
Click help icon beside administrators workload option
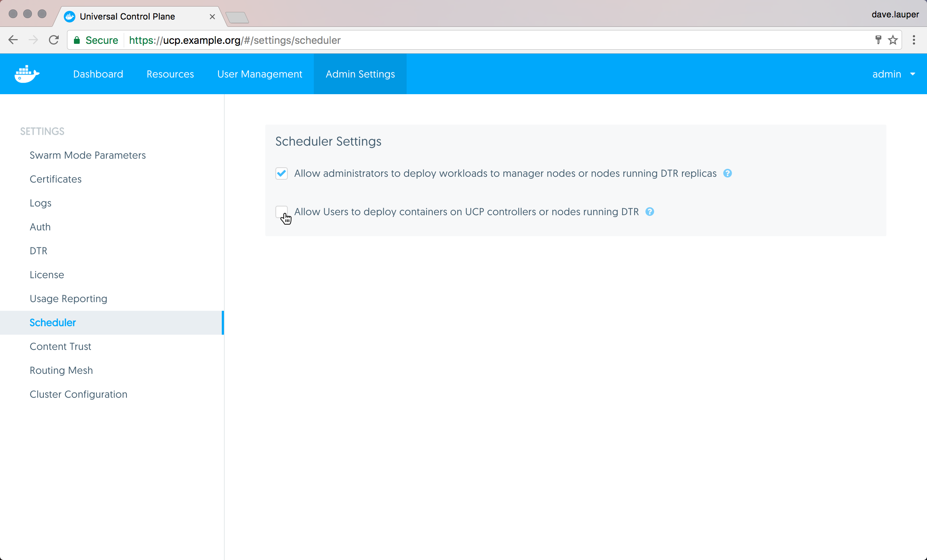pos(727,174)
